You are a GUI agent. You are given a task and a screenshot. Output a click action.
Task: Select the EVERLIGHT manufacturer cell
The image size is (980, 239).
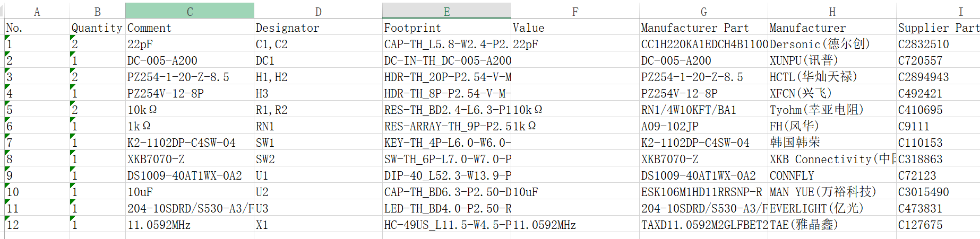click(x=832, y=209)
